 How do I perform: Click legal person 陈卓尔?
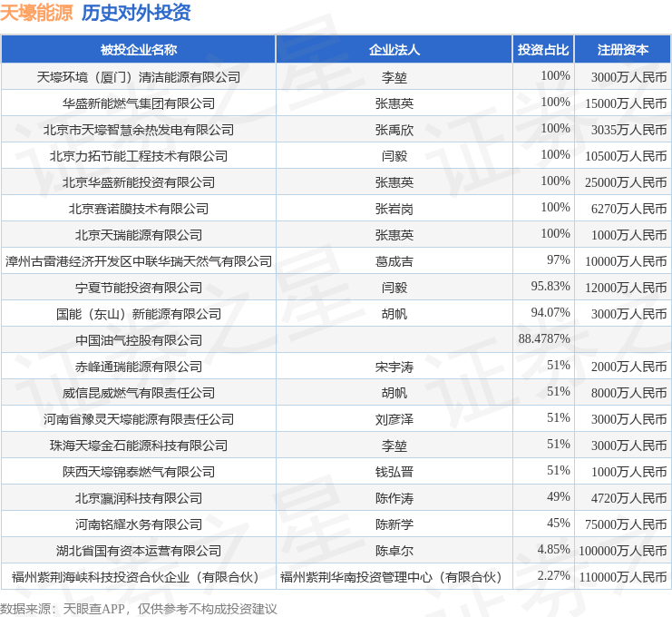(394, 551)
